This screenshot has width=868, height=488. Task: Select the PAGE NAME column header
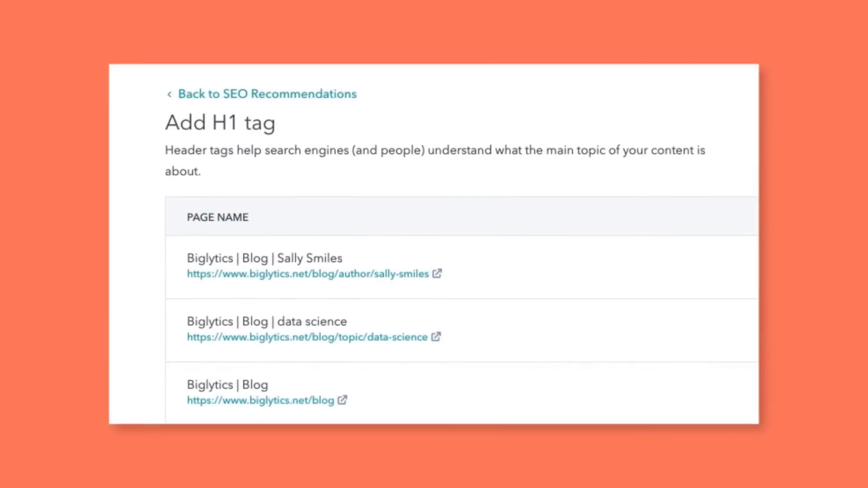click(217, 217)
